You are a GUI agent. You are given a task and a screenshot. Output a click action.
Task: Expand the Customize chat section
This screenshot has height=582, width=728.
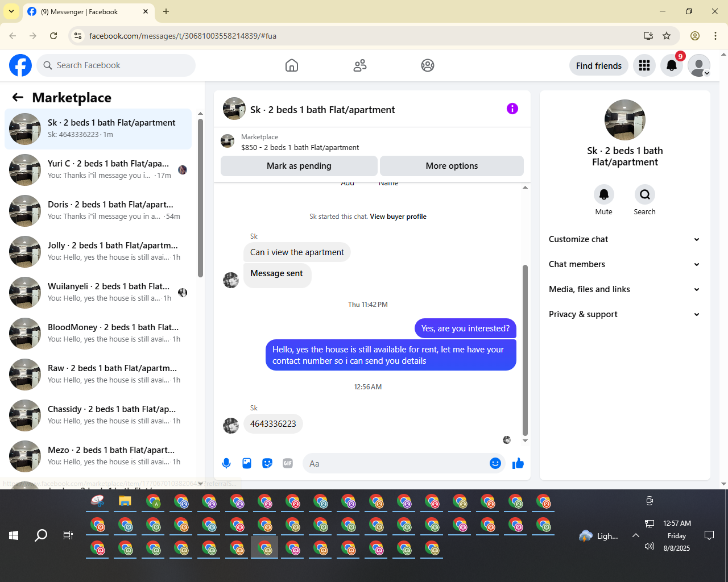click(x=624, y=239)
